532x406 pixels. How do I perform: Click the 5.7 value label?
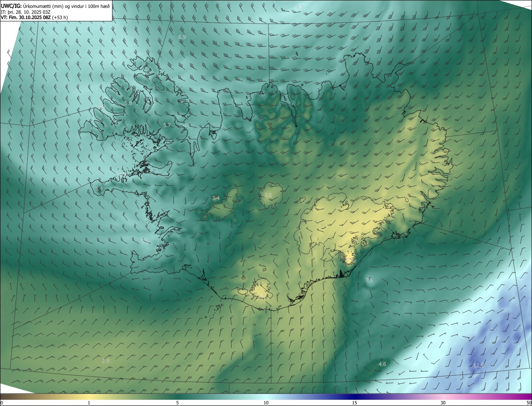(x=167, y=125)
